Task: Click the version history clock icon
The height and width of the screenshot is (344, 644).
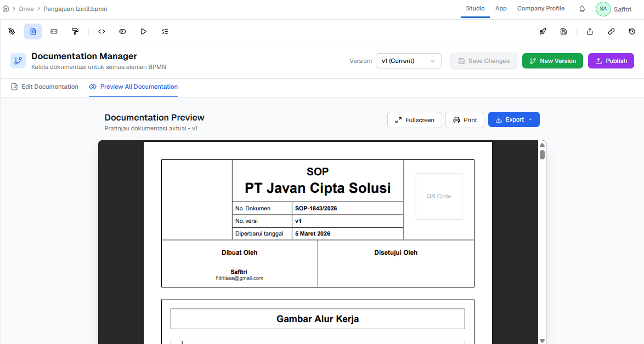Action: pos(632,31)
